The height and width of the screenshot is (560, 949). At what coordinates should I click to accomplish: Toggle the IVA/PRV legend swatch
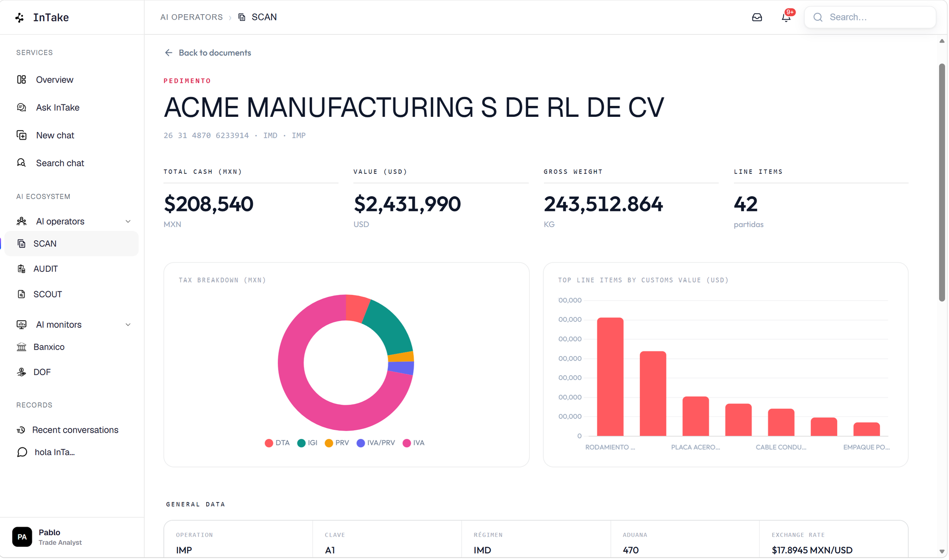click(361, 444)
